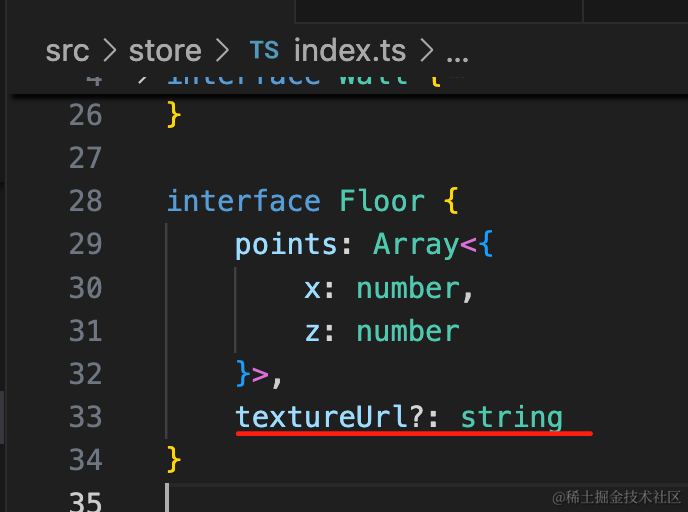The width and height of the screenshot is (688, 512).
Task: Click the 'Floor' type name
Action: point(382,201)
